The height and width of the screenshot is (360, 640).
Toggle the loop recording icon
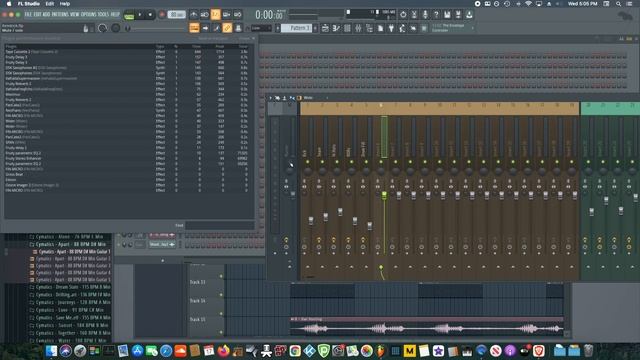point(238,15)
